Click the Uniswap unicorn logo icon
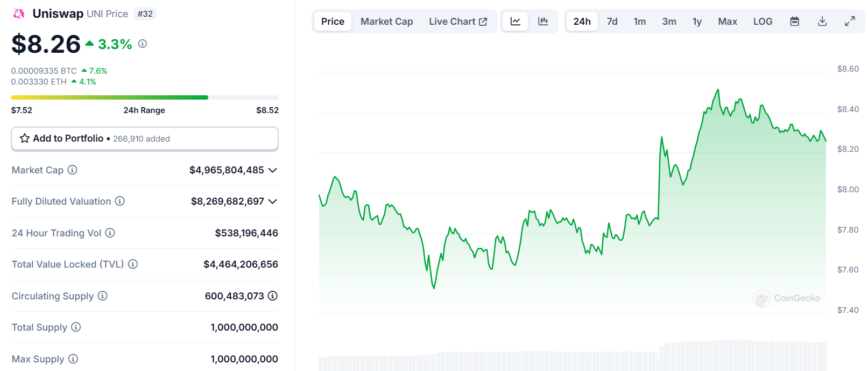The width and height of the screenshot is (868, 371). pos(19,14)
